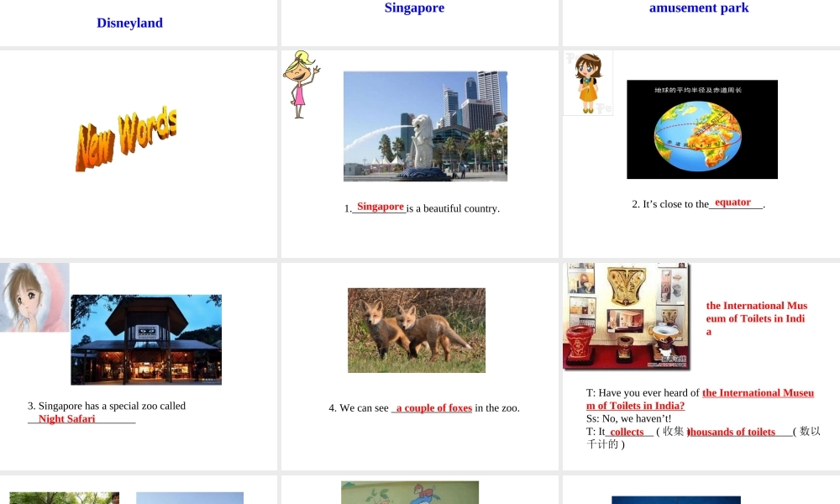Screen dimensions: 840x504
Task: Click the red answer 'Night Safari'
Action: pos(66,419)
